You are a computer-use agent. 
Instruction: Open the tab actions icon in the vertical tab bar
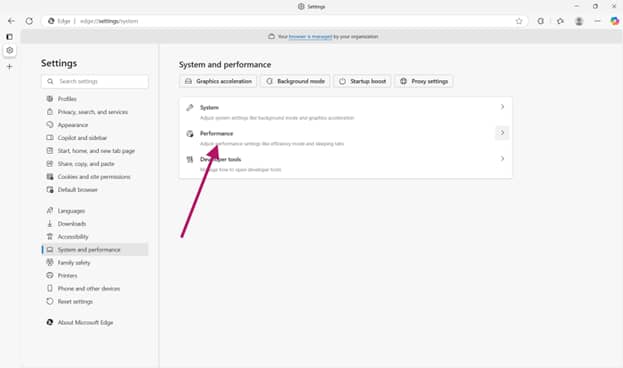pyautogui.click(x=10, y=37)
